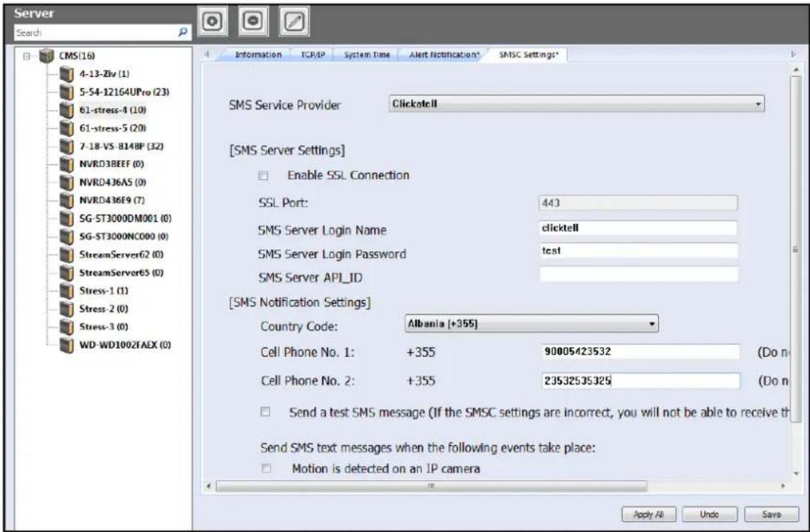Click the Cell Phone No. 1 field
The height and width of the screenshot is (532, 810).
click(641, 352)
